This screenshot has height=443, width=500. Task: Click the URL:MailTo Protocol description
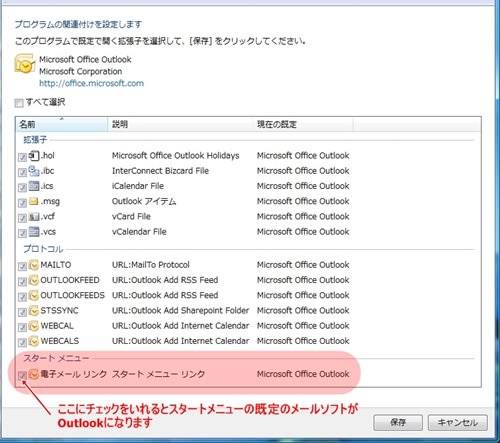[x=151, y=265]
